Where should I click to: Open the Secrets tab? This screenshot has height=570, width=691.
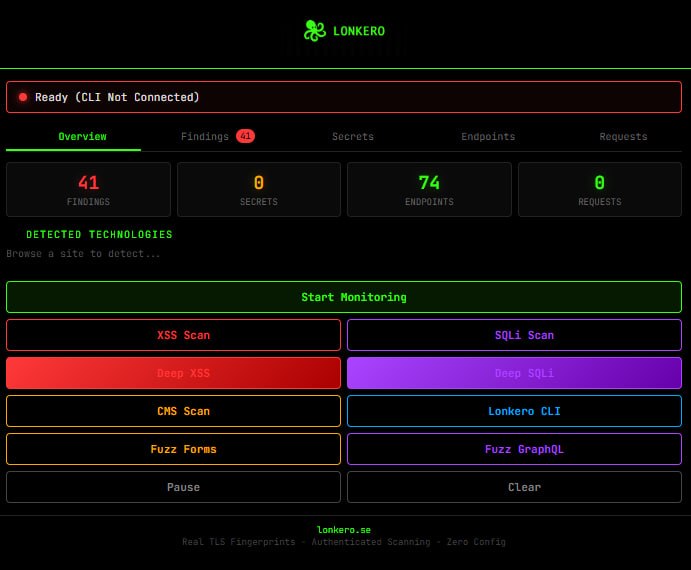pos(353,136)
